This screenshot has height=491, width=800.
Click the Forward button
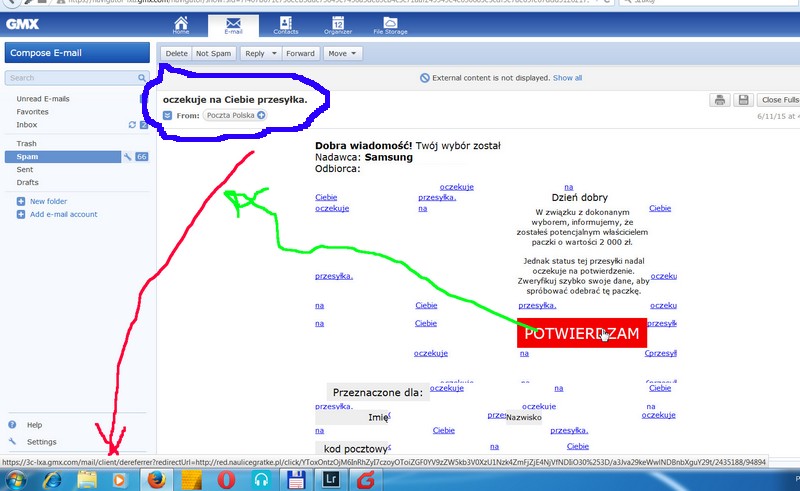(x=301, y=53)
